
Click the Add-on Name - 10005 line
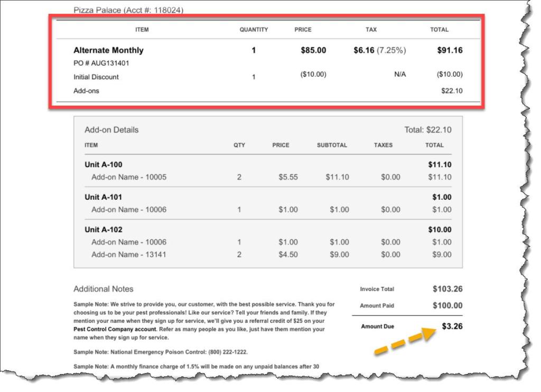(x=129, y=178)
